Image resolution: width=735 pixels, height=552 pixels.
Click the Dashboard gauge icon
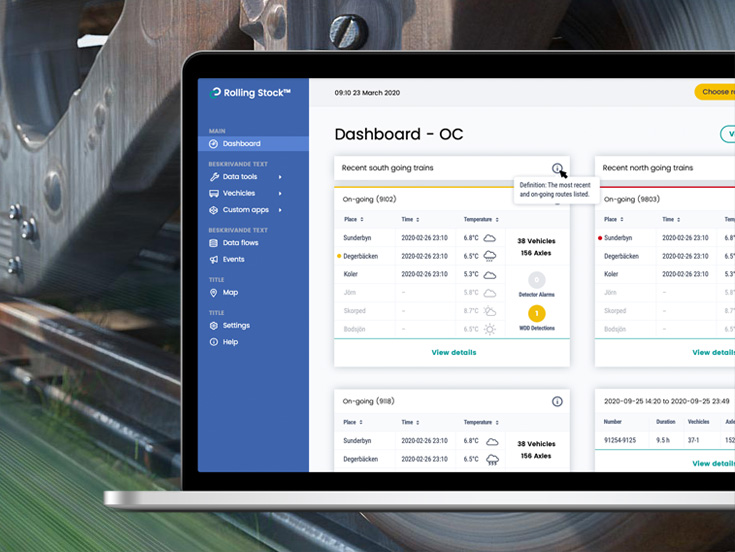pos(213,144)
